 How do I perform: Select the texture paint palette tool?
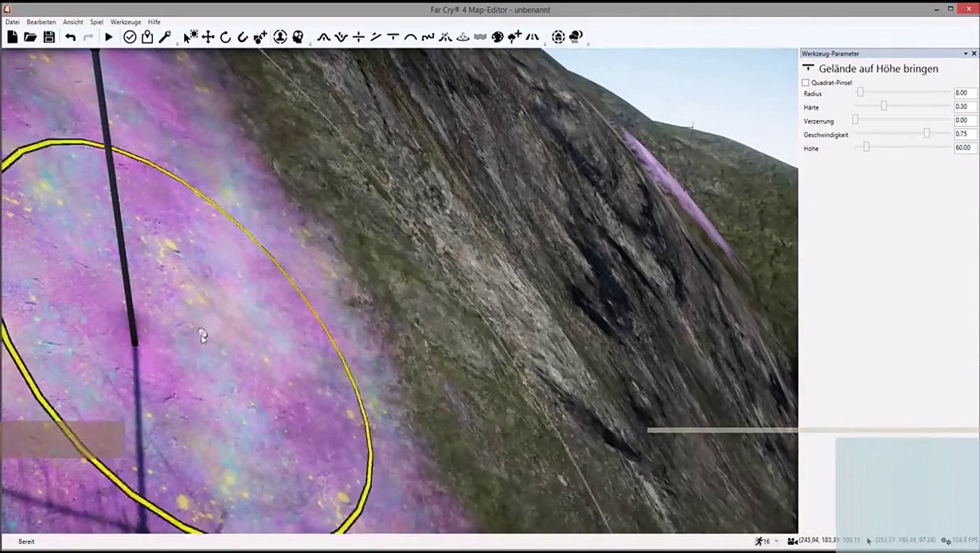498,37
